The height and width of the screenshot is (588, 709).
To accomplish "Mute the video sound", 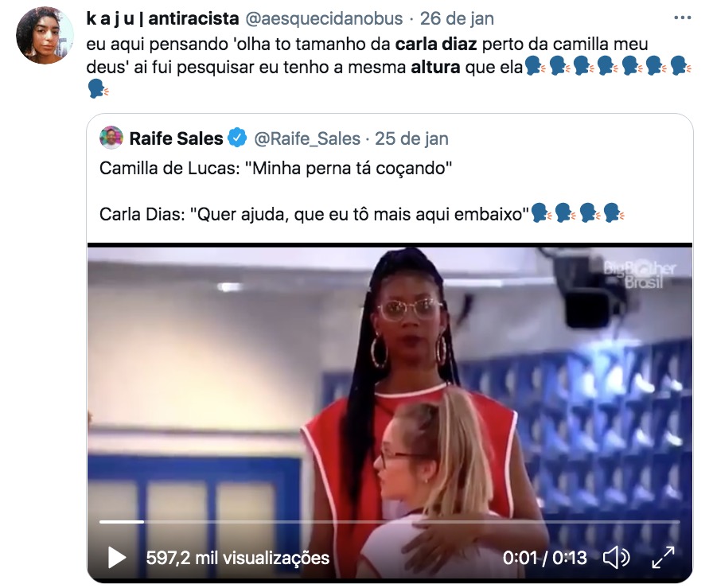I will tap(617, 558).
